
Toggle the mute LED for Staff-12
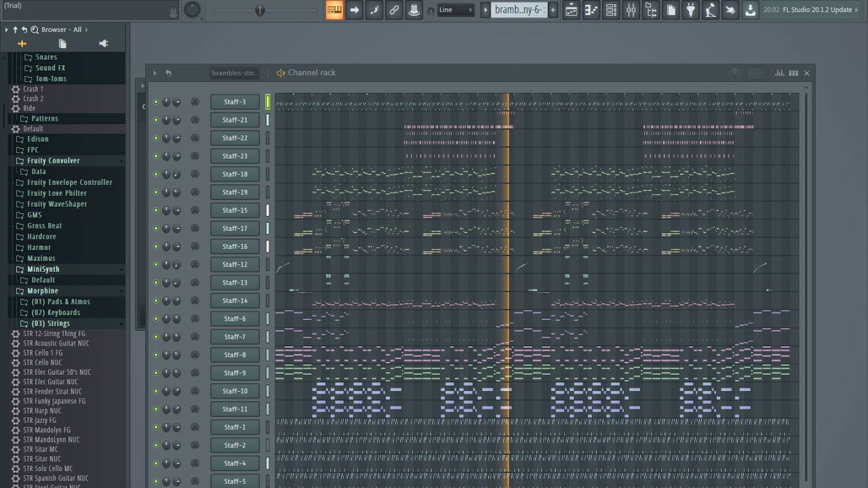156,264
